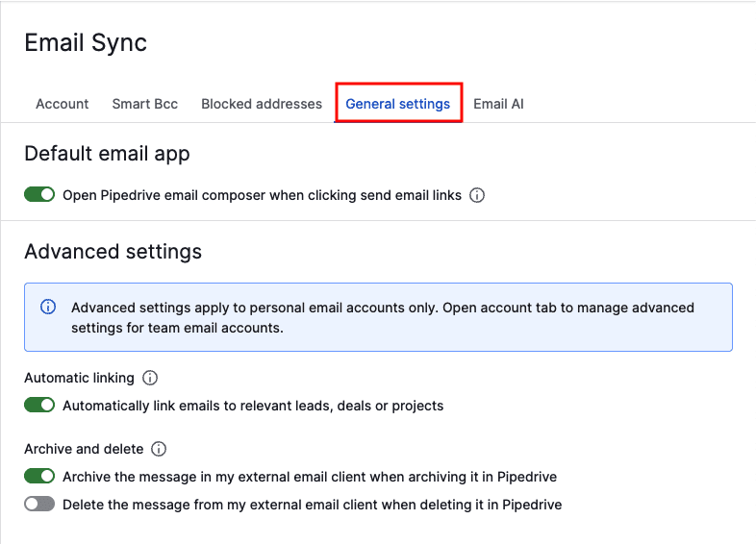756x544 pixels.
Task: Open the Email AI tab
Action: pos(498,104)
